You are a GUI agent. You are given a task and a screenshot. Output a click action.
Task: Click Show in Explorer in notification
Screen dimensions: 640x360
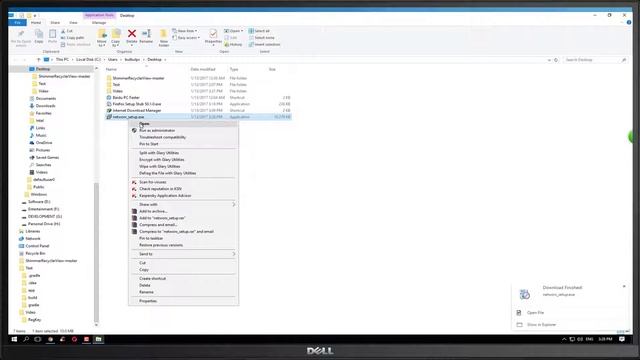541,325
